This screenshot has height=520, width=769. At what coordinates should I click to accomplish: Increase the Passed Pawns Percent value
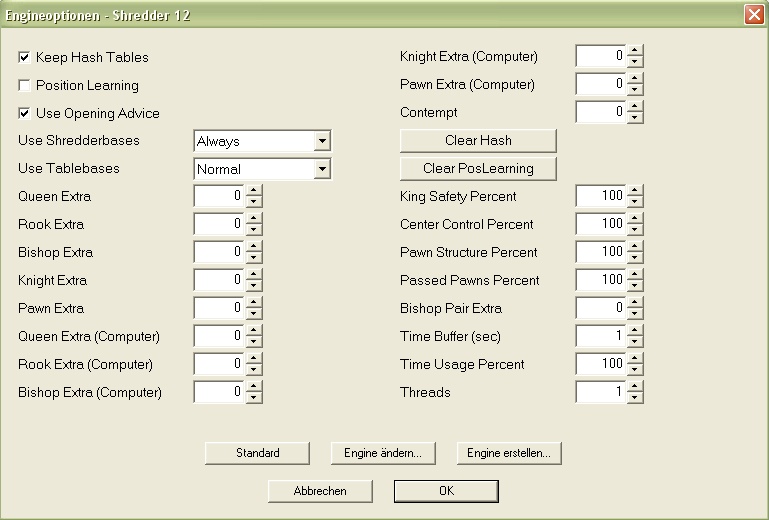(x=635, y=275)
